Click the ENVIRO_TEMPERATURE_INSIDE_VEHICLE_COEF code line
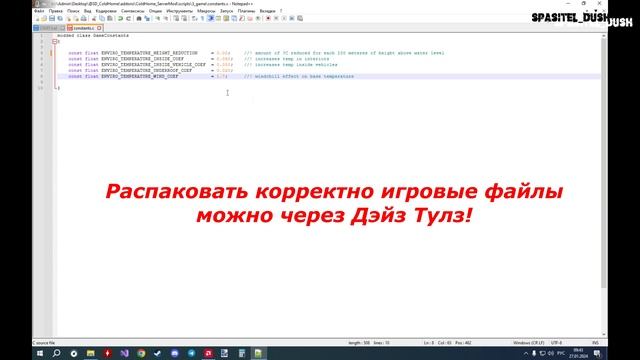 [x=203, y=64]
